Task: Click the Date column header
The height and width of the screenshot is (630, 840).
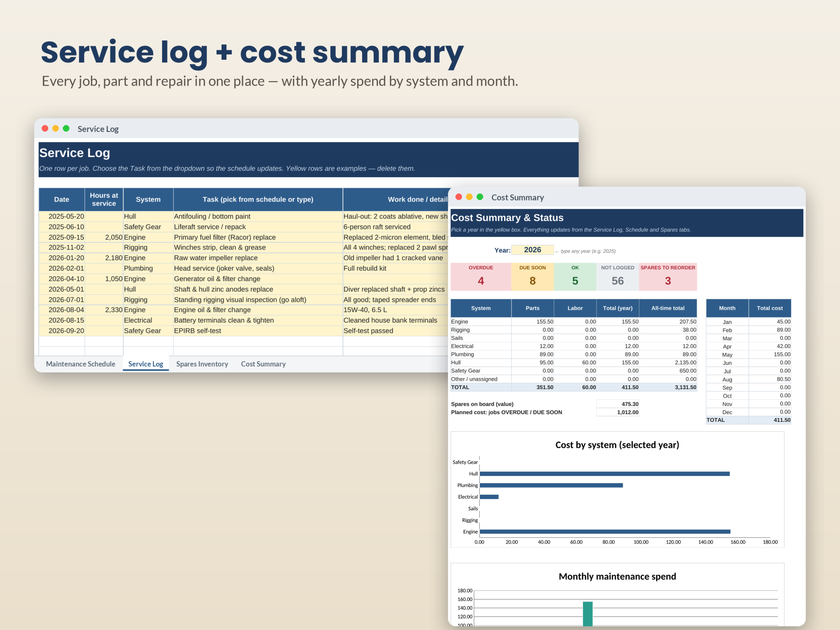Action: tap(61, 199)
